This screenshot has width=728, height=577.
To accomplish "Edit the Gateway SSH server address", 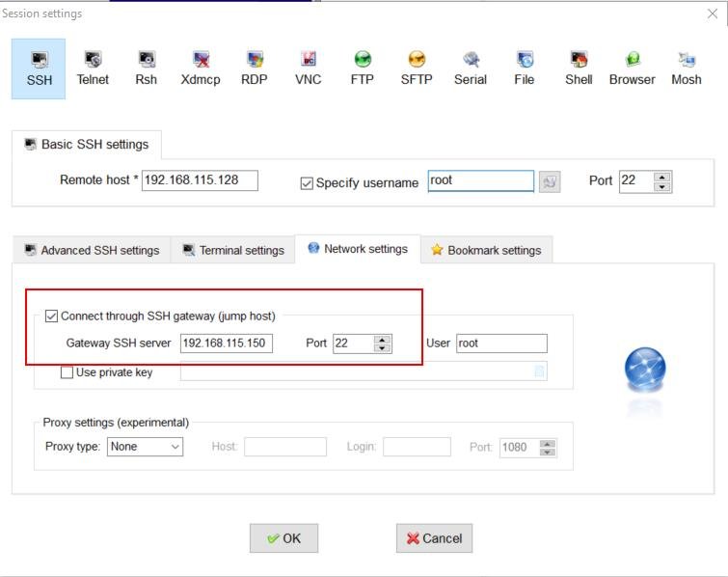I will [226, 343].
